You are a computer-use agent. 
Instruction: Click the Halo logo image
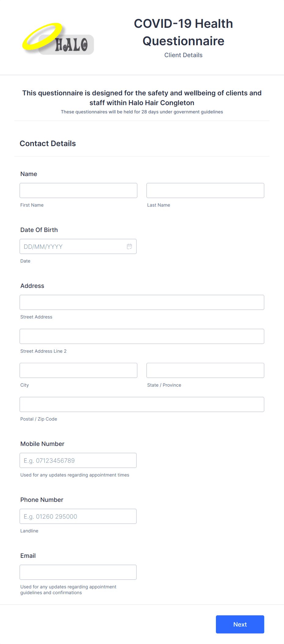point(58,39)
